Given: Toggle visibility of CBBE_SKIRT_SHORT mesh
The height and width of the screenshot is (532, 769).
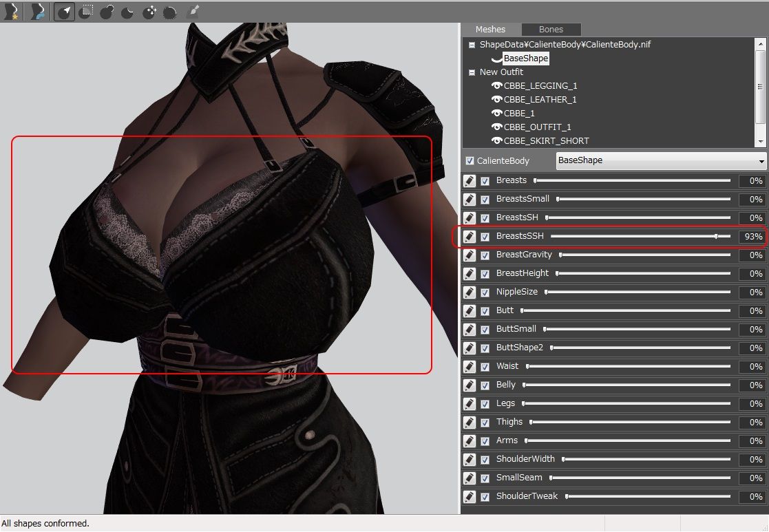Looking at the screenshot, I should [496, 140].
